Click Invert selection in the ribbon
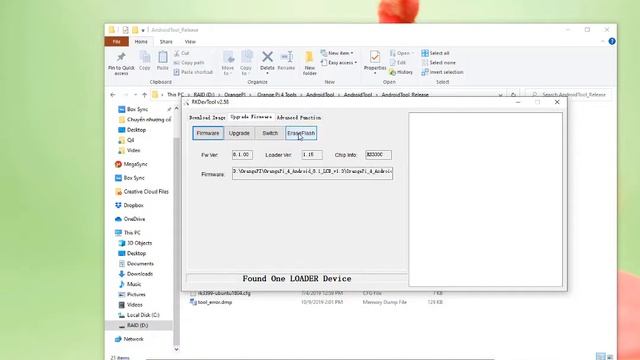640x360 pixels. 442,72
